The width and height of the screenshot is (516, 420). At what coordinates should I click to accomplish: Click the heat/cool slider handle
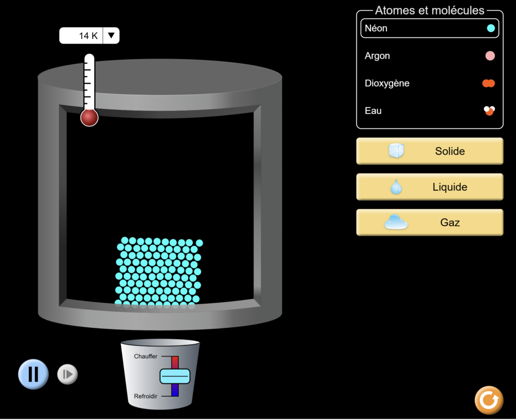175,376
